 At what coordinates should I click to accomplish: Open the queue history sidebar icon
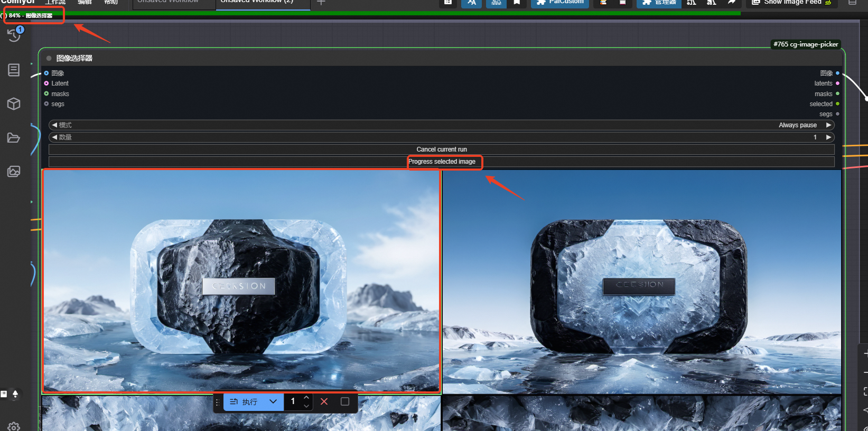[x=14, y=35]
